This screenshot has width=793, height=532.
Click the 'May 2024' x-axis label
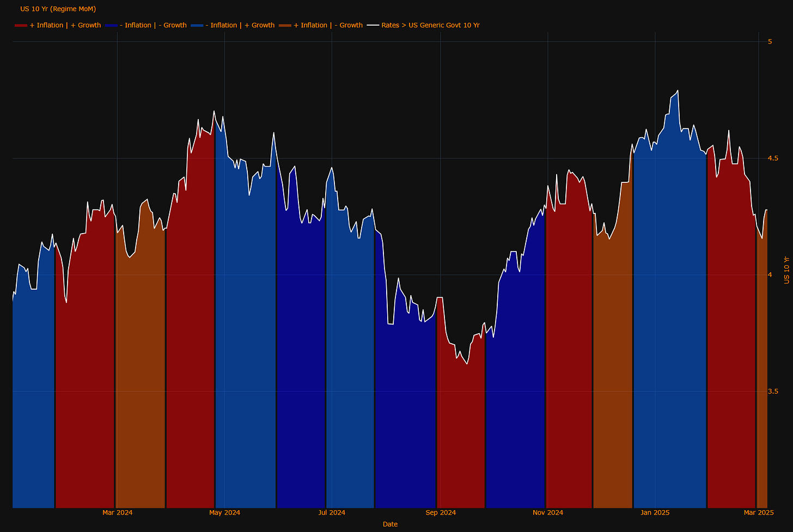(225, 512)
